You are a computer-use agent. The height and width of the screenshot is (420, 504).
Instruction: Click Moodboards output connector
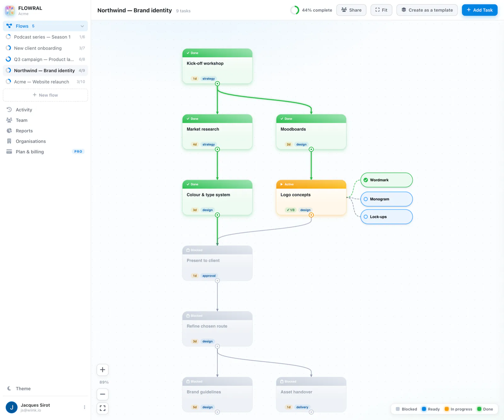(311, 149)
